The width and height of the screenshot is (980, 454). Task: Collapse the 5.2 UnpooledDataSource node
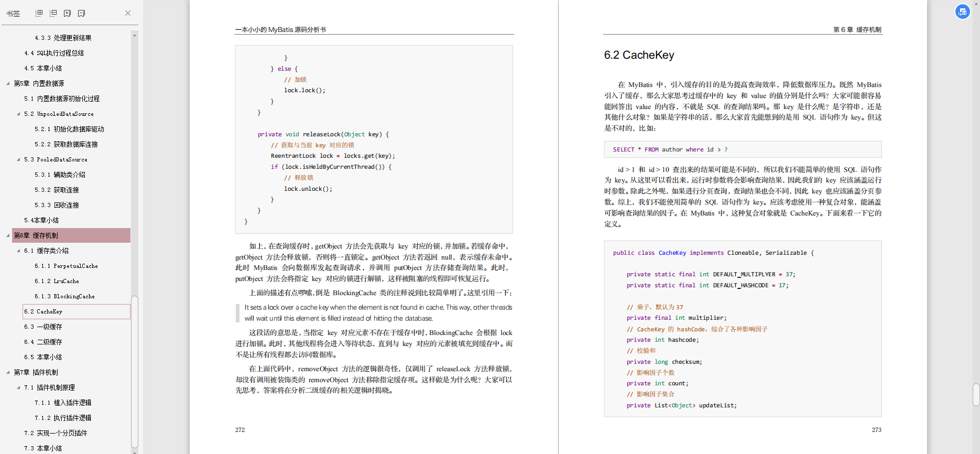point(18,114)
